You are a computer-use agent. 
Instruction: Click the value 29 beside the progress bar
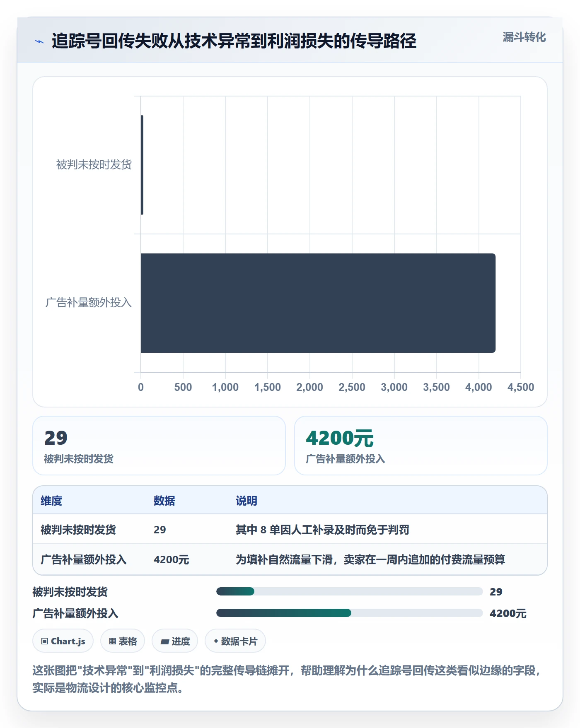click(496, 592)
